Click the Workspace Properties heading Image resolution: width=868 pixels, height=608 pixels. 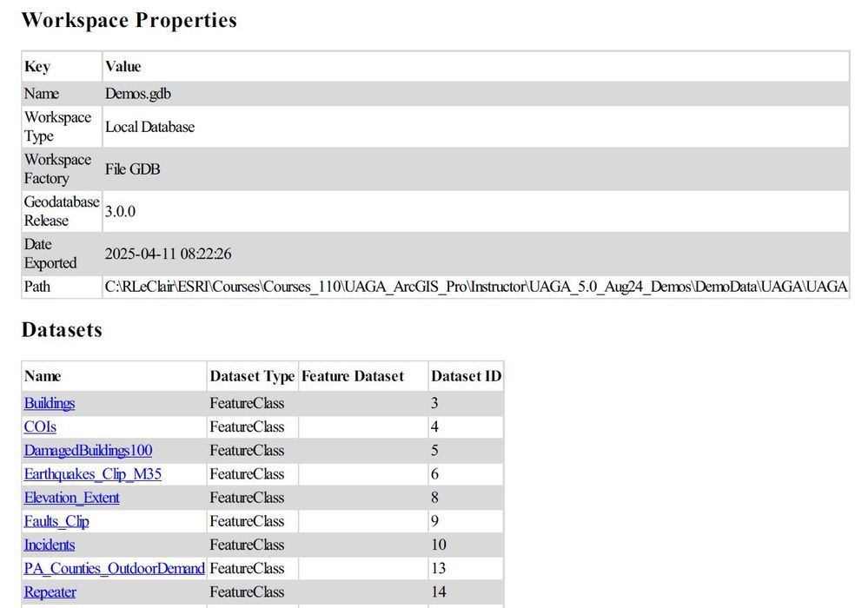coord(129,20)
